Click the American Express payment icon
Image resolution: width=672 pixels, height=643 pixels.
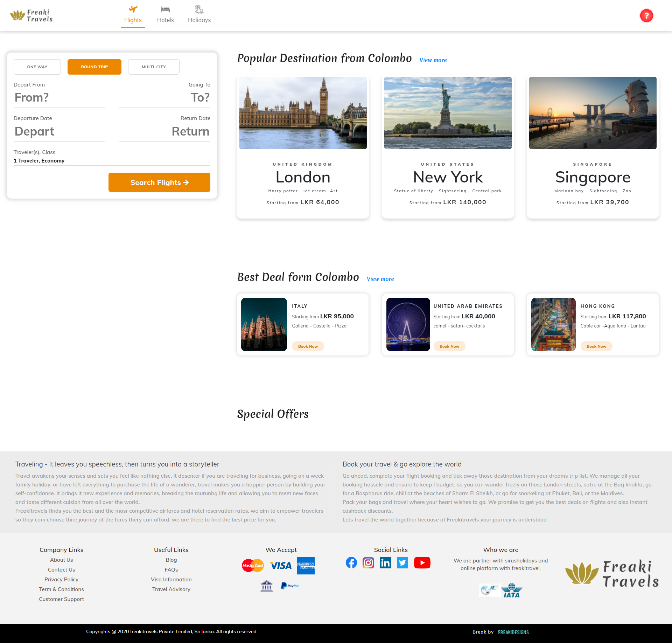tap(306, 565)
